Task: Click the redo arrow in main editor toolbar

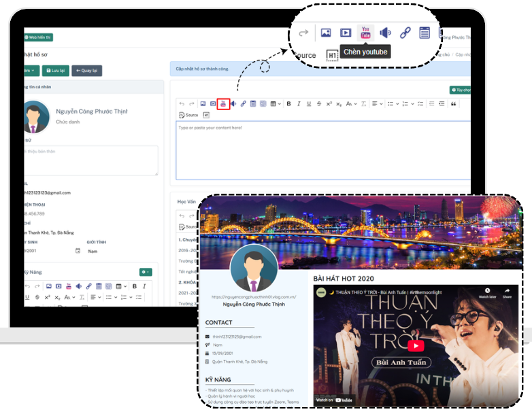Action: [x=192, y=104]
